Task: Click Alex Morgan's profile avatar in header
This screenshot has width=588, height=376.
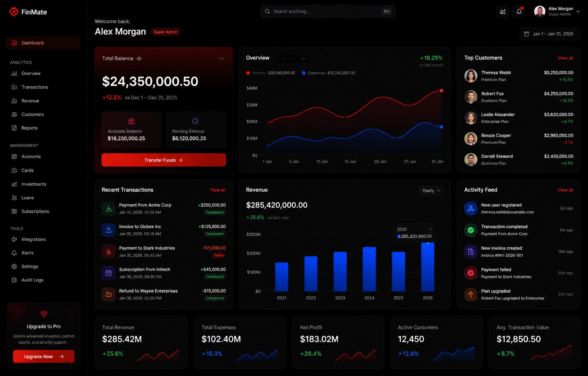Action: point(539,11)
